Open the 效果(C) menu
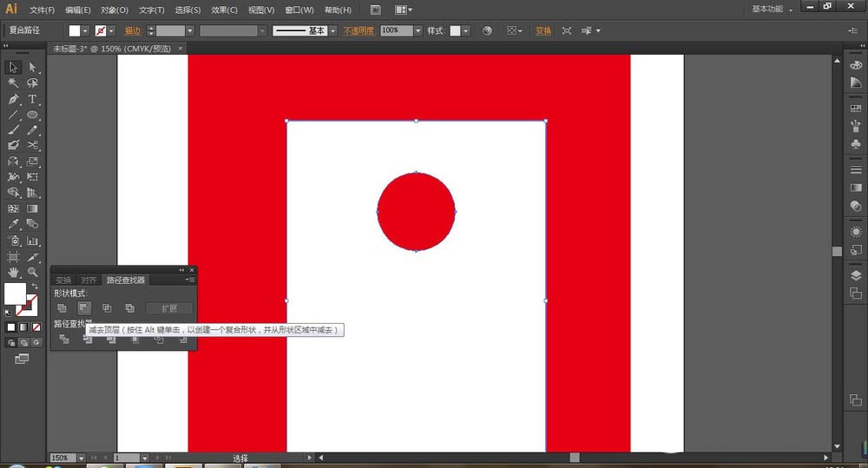 point(224,10)
